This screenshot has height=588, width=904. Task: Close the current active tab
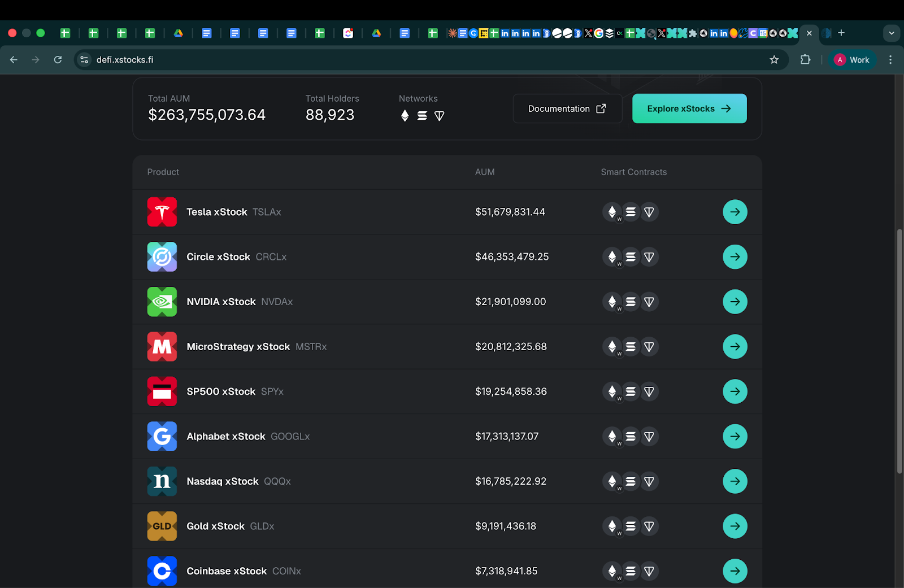pyautogui.click(x=809, y=33)
